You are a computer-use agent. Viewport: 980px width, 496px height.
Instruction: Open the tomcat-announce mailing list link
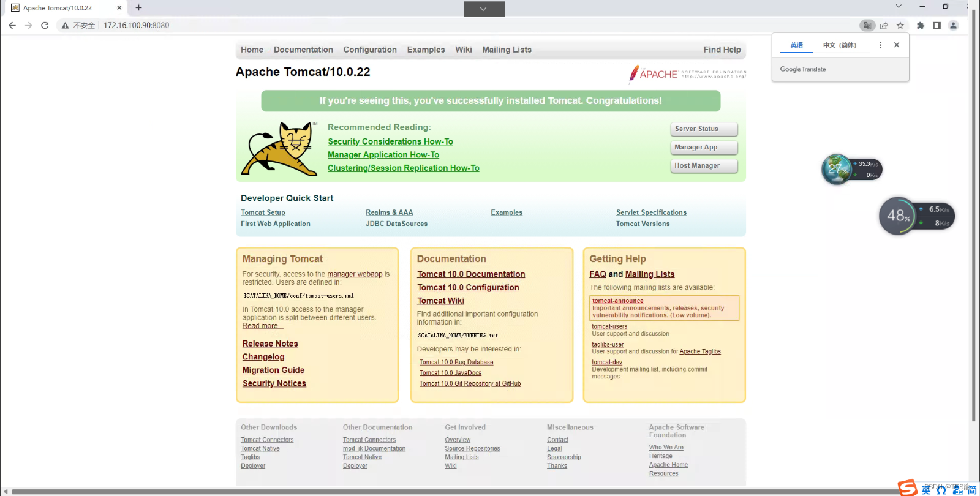(617, 301)
